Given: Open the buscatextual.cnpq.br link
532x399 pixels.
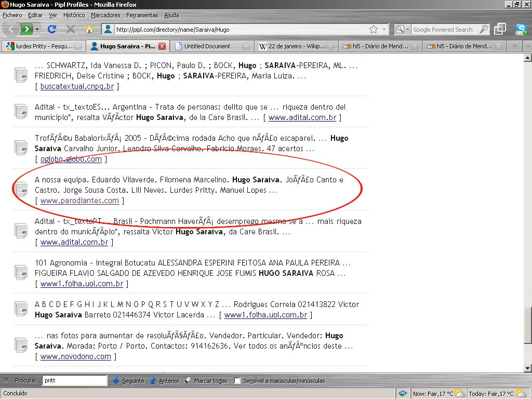Looking at the screenshot, I should click(x=77, y=86).
